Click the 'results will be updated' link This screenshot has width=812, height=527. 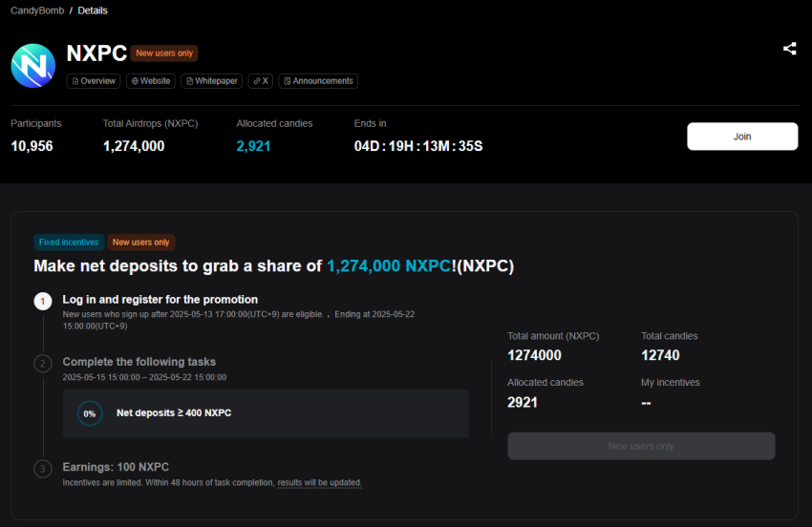click(x=319, y=483)
